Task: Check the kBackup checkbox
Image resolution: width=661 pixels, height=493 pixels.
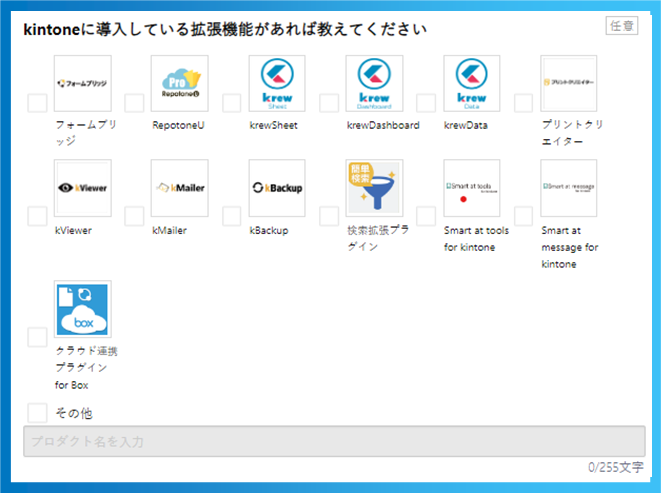Action: [x=231, y=216]
